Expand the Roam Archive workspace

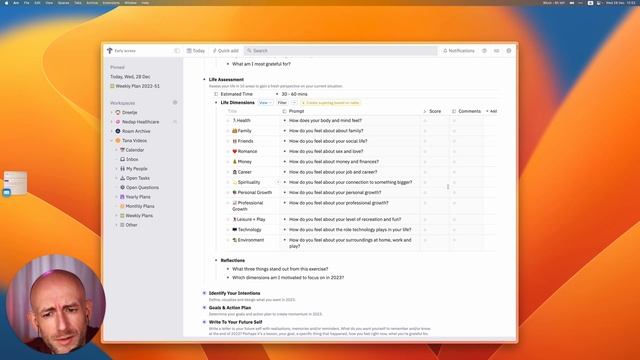(112, 131)
